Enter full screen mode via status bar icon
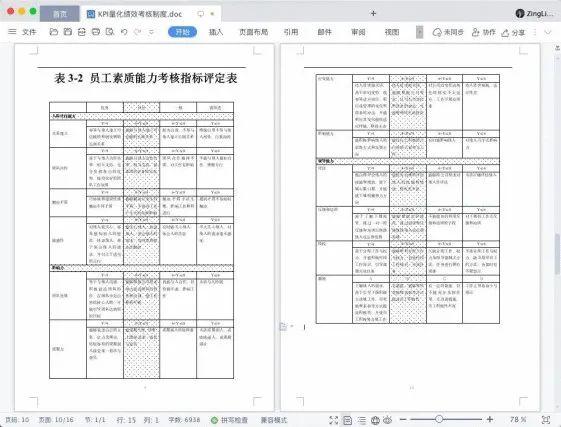Screen dimensions: 561x427 click(333, 420)
